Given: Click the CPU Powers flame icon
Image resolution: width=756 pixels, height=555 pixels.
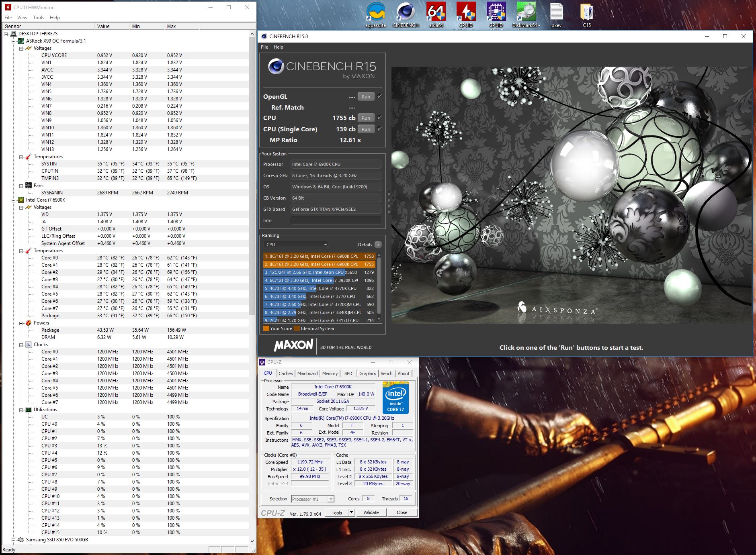Looking at the screenshot, I should click(x=29, y=323).
